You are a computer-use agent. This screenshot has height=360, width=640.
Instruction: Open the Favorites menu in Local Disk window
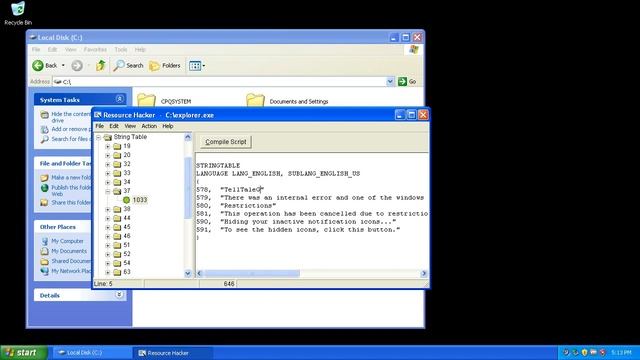coord(95,49)
